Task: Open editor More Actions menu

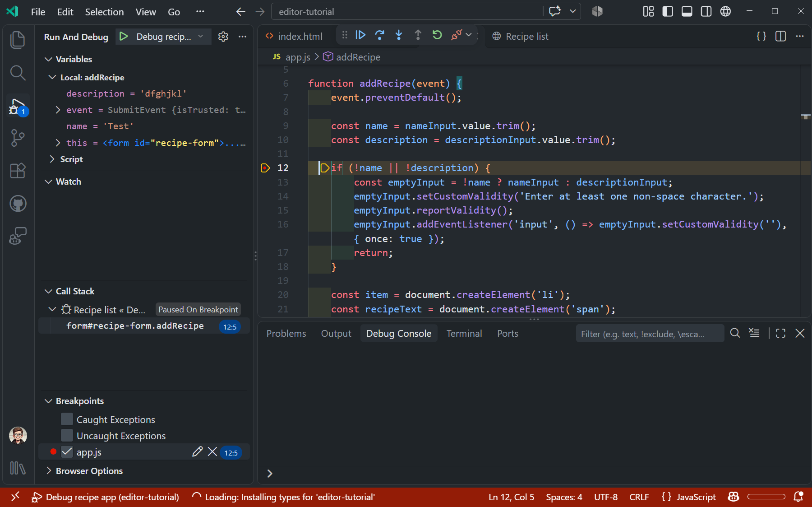Action: pyautogui.click(x=800, y=36)
